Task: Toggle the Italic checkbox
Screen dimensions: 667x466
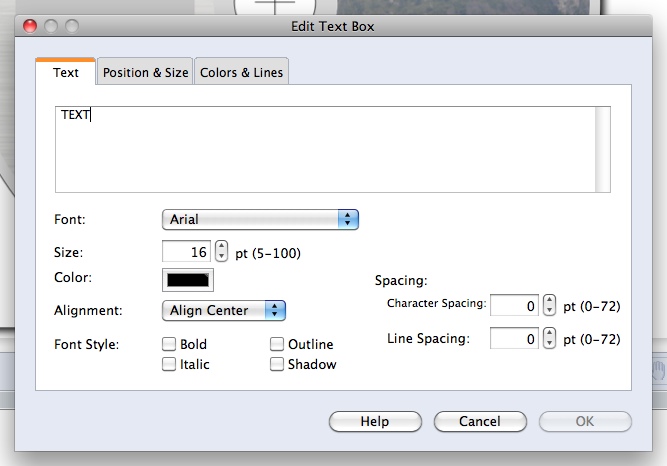Action: (170, 364)
